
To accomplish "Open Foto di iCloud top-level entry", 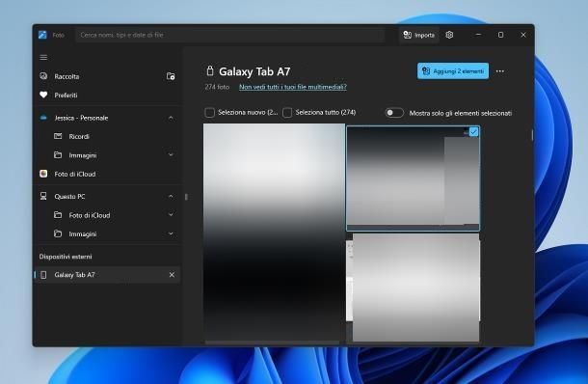I will tap(107, 174).
